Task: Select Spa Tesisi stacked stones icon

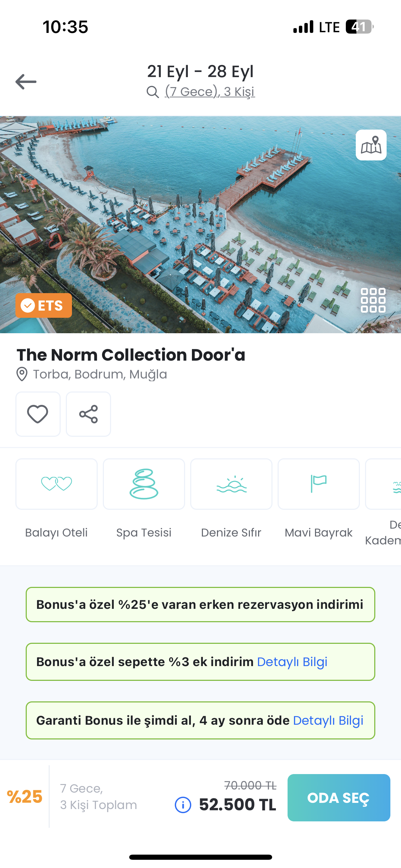Action: [144, 484]
